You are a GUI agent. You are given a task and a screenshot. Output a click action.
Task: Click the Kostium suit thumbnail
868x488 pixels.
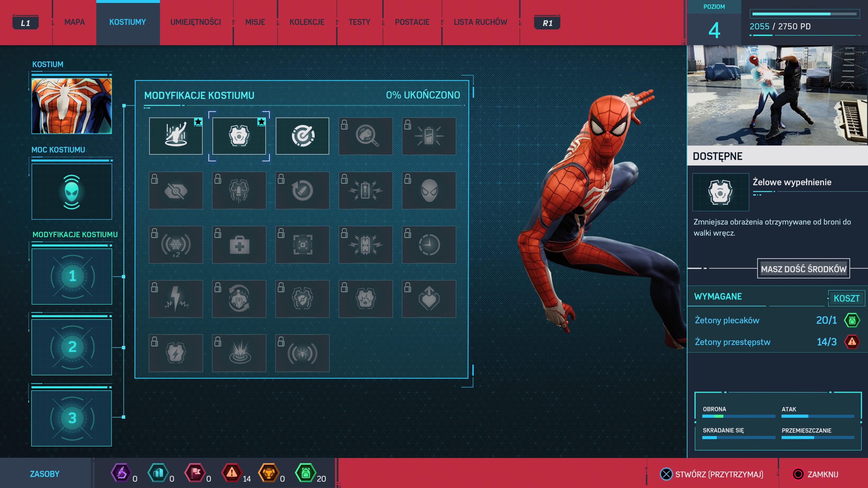pyautogui.click(x=72, y=106)
